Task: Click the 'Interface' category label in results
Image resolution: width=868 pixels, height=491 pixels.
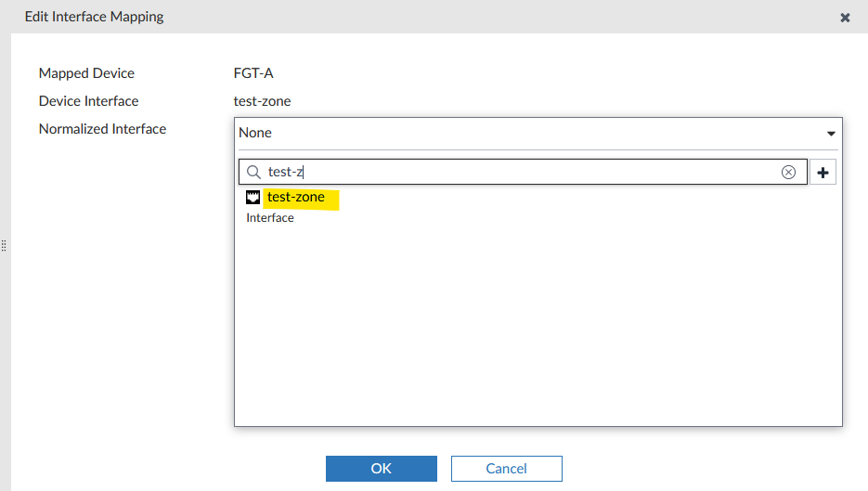Action: [x=270, y=218]
